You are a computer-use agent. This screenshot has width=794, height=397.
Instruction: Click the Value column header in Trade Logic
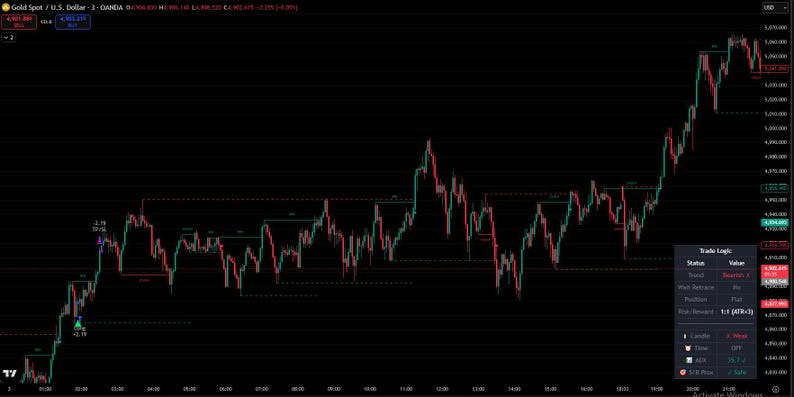[736, 263]
